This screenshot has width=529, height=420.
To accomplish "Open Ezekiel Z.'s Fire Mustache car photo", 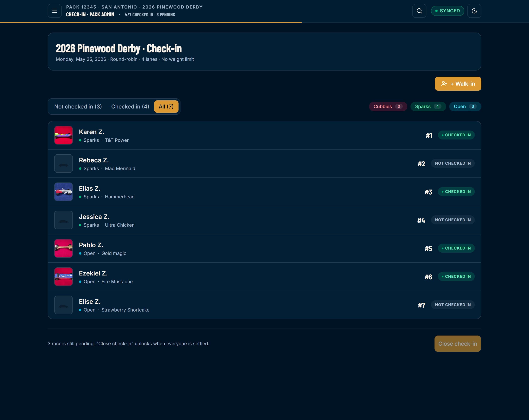I will 64,277.
